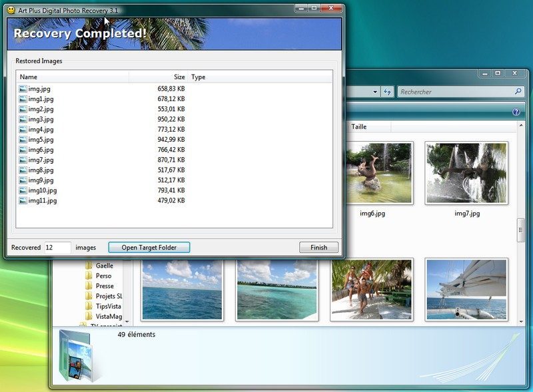
Task: Select the img11.jpg file icon
Action: point(23,201)
